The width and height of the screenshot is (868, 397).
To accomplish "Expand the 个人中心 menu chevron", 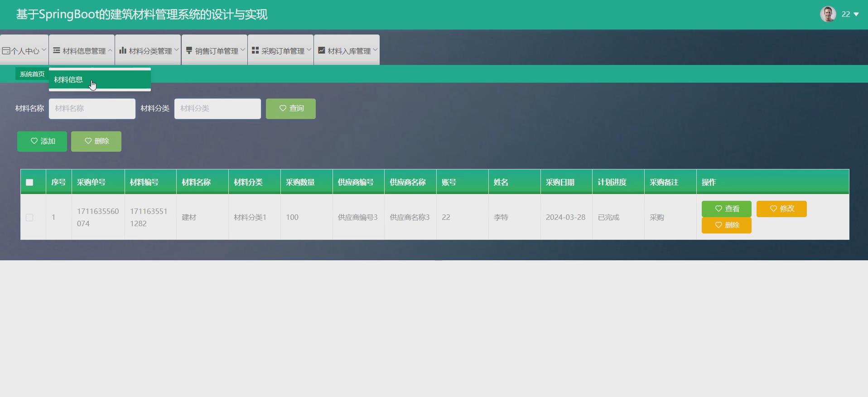I will coord(44,50).
